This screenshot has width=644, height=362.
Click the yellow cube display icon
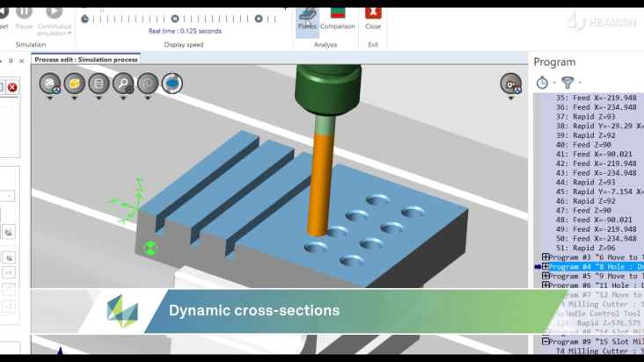point(74,83)
